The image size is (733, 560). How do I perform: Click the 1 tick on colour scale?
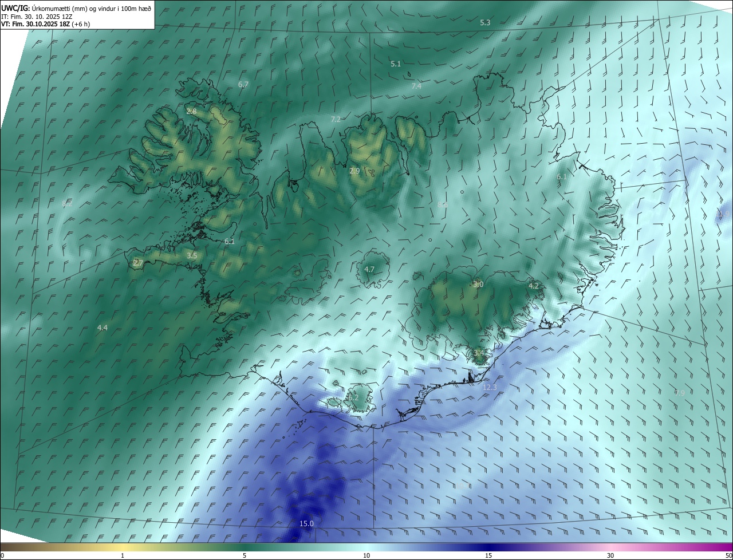(123, 555)
